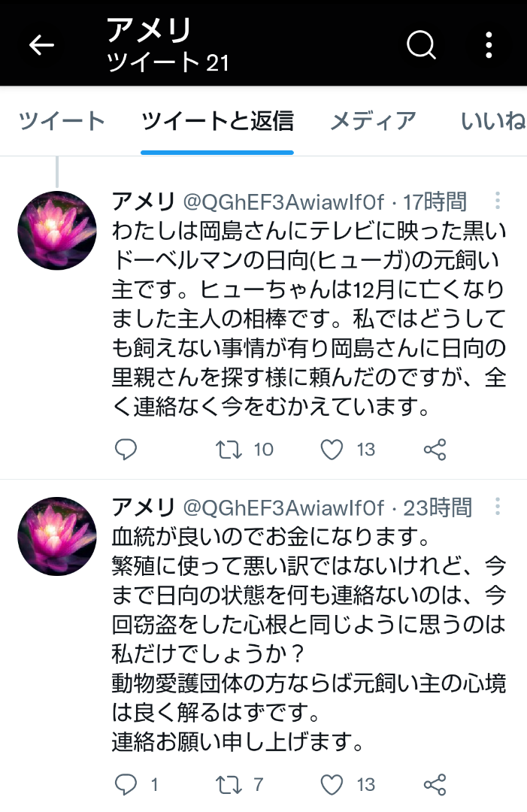527x812 pixels.
Task: Open the lotus avatar of the first tweet
Action: [x=57, y=231]
